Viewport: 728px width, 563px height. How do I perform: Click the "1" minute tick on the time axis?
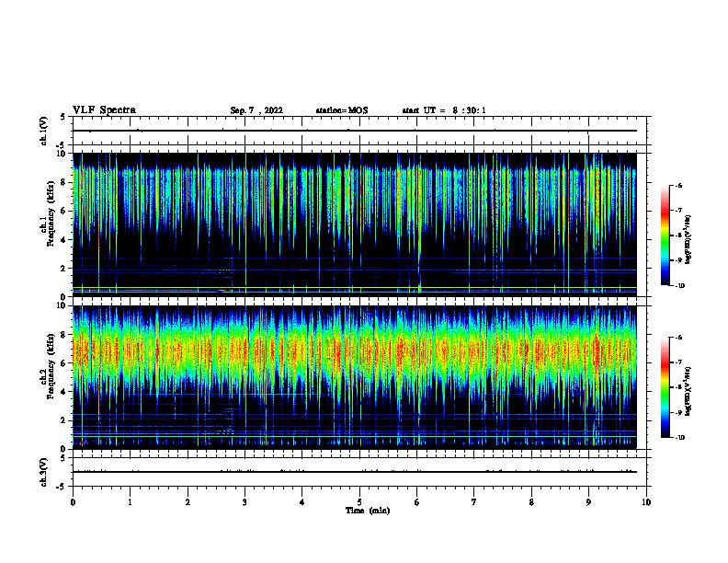[x=130, y=502]
